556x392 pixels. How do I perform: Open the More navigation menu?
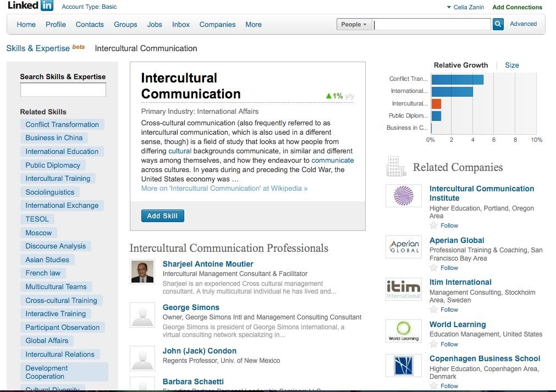point(254,24)
